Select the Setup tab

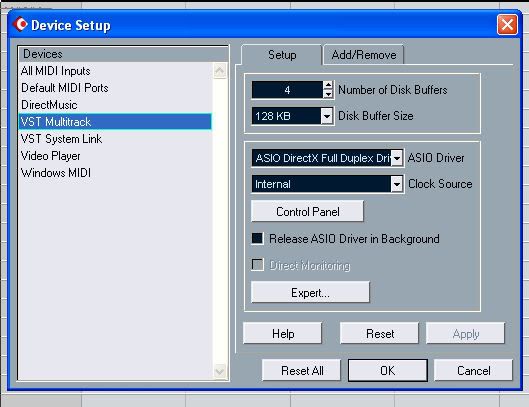[x=282, y=55]
